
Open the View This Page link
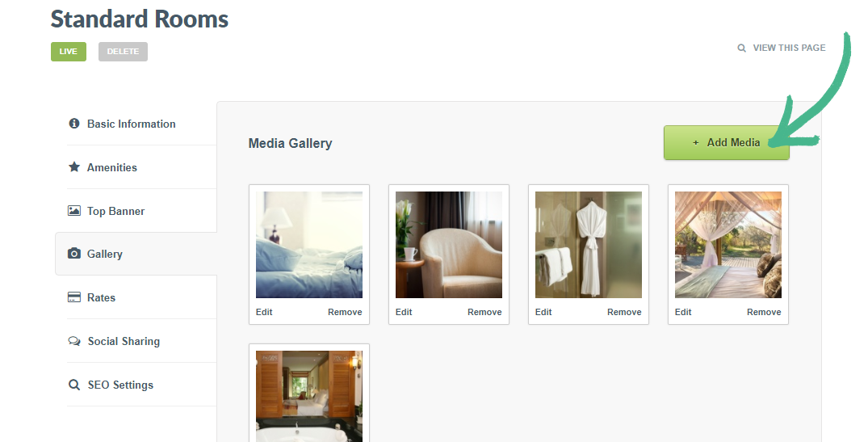pos(789,48)
